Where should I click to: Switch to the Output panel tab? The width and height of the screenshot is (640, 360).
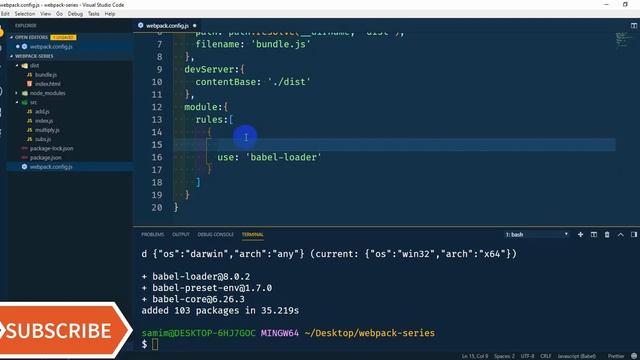[x=181, y=235]
